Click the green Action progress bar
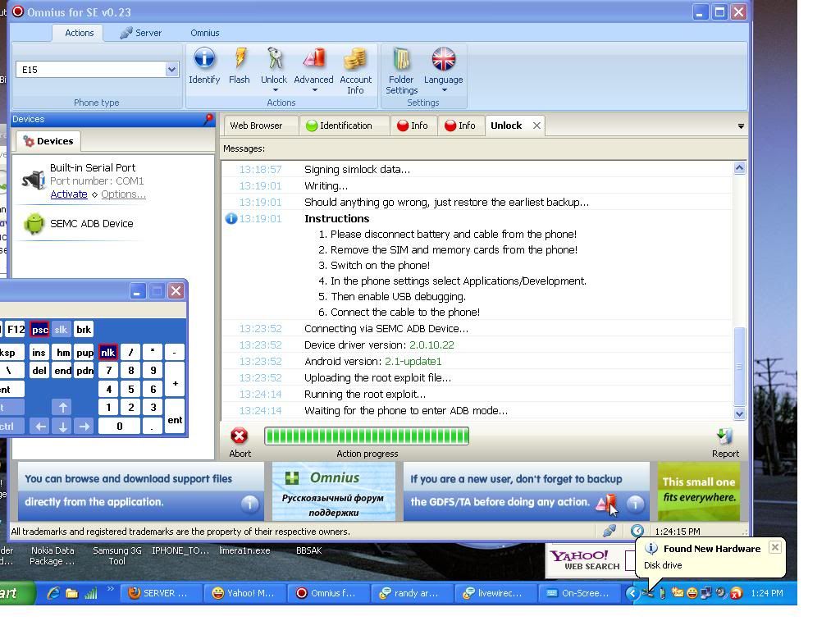The image size is (840, 630). 366,436
